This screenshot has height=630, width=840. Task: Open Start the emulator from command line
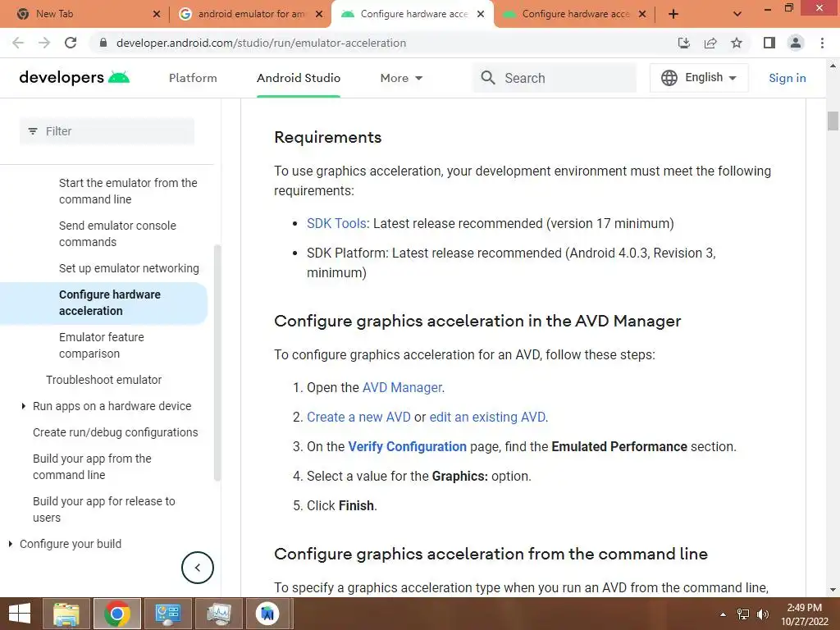click(x=128, y=190)
